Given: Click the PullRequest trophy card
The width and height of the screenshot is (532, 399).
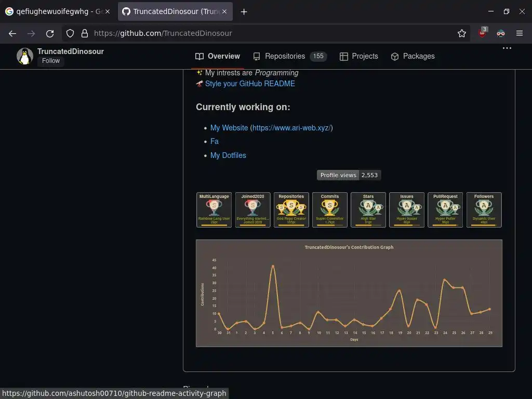Looking at the screenshot, I should [445, 210].
